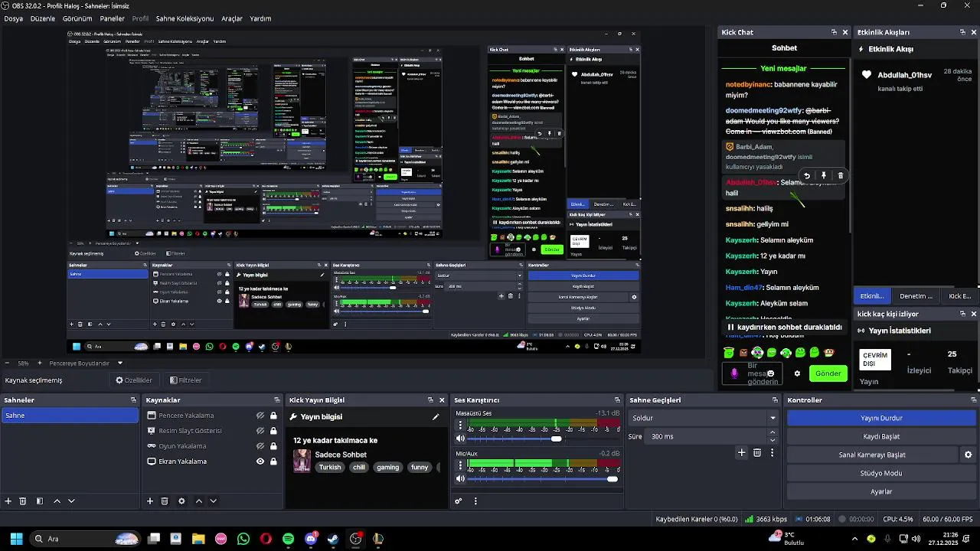
Task: Open advanced audio properties gears icon
Action: coord(459,501)
